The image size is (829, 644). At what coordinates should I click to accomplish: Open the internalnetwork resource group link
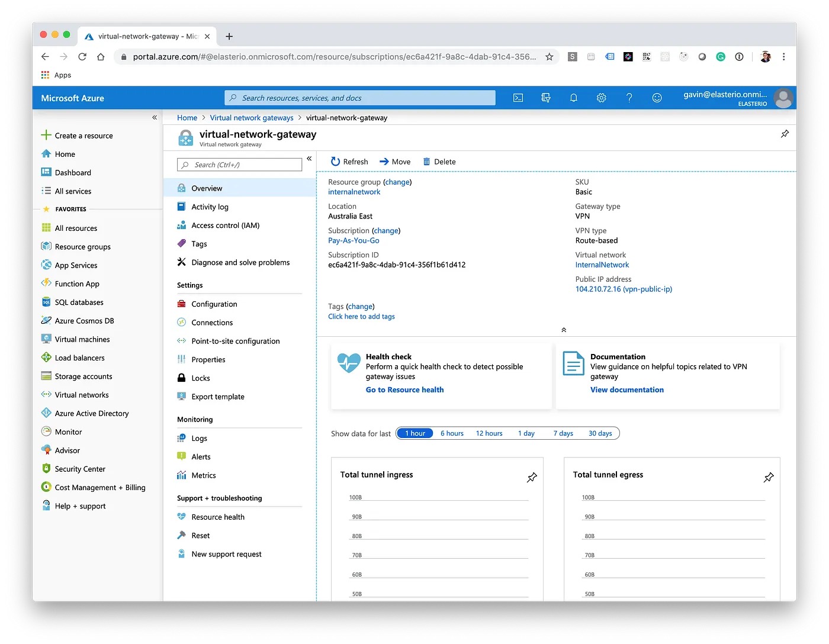pyautogui.click(x=354, y=192)
